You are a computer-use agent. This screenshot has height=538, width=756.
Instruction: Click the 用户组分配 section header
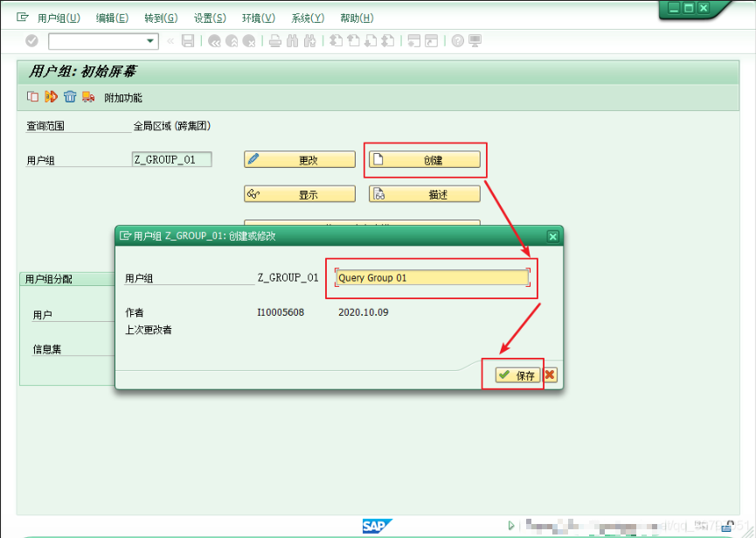49,279
